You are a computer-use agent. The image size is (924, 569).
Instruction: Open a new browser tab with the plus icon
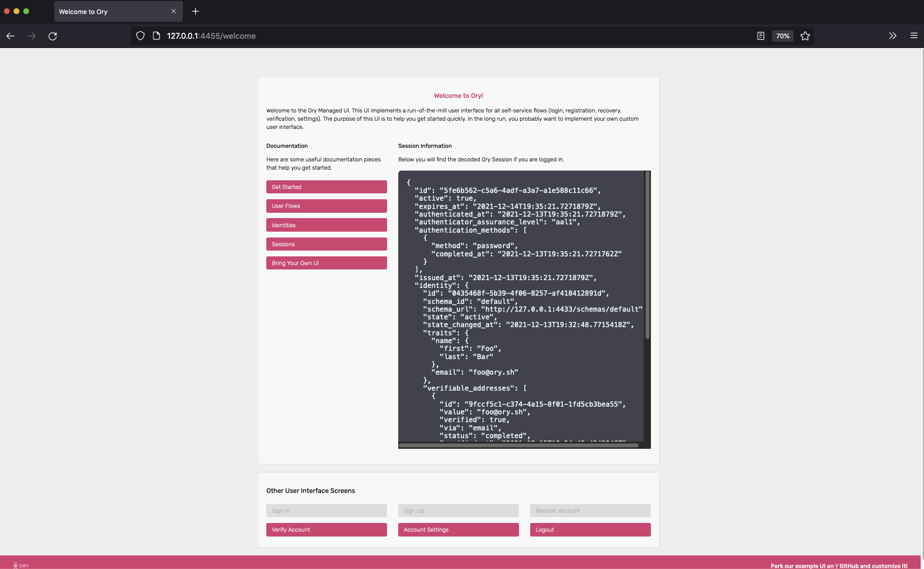(195, 11)
